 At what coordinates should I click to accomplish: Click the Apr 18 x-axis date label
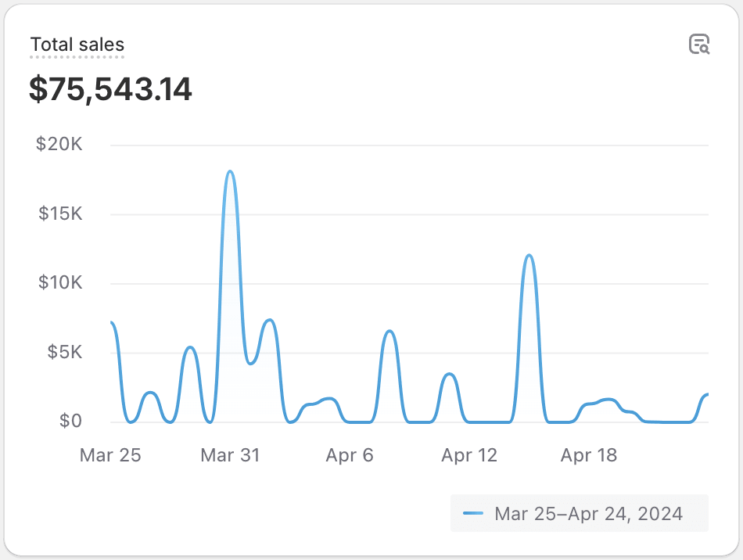click(x=589, y=455)
